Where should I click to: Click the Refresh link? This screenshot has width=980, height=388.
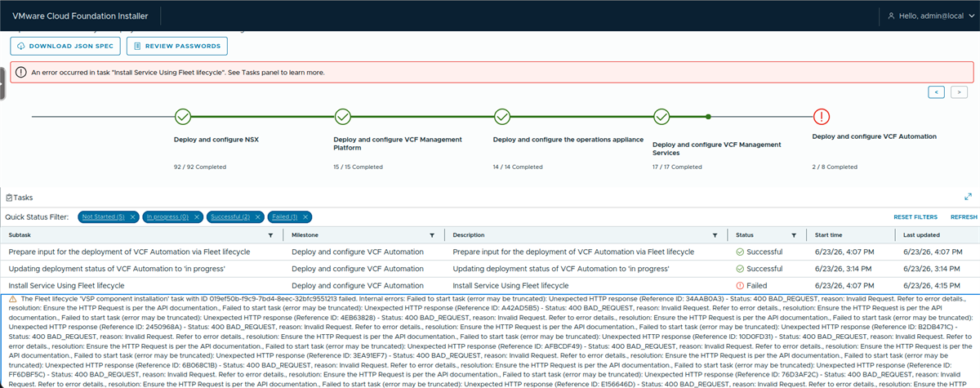pos(964,217)
